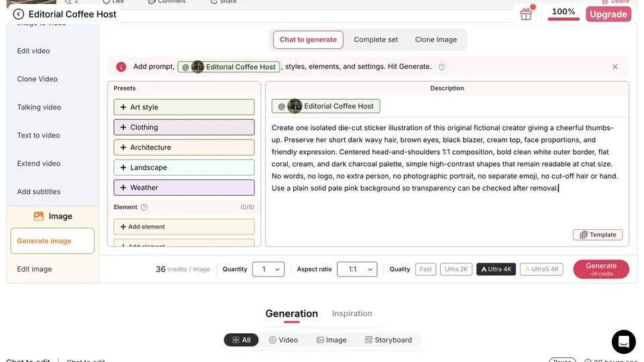Switch to Clone Image tab
The height and width of the screenshot is (362, 644).
(436, 40)
